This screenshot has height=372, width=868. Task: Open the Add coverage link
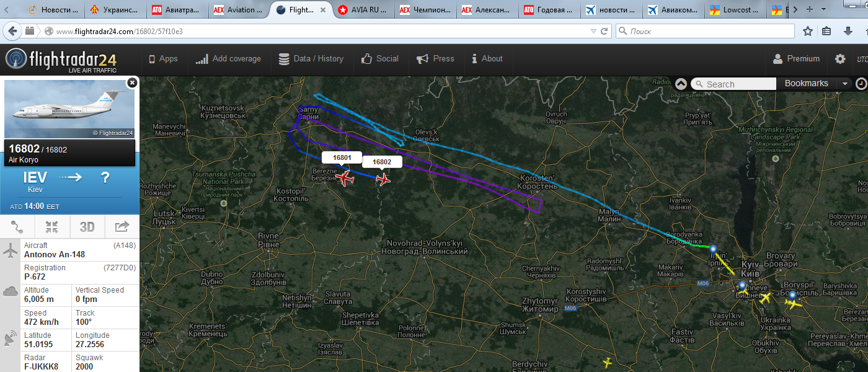point(228,59)
